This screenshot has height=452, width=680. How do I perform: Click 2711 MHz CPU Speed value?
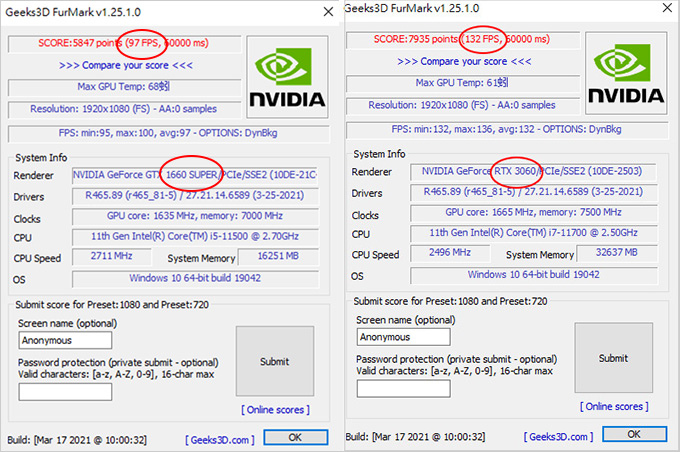(112, 256)
